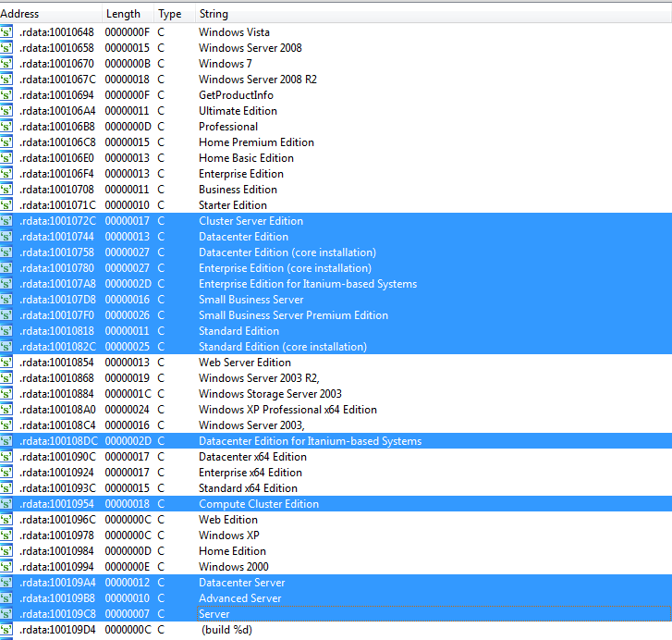The width and height of the screenshot is (672, 640).
Task: Click string icon beside Professional row
Action: click(6, 127)
